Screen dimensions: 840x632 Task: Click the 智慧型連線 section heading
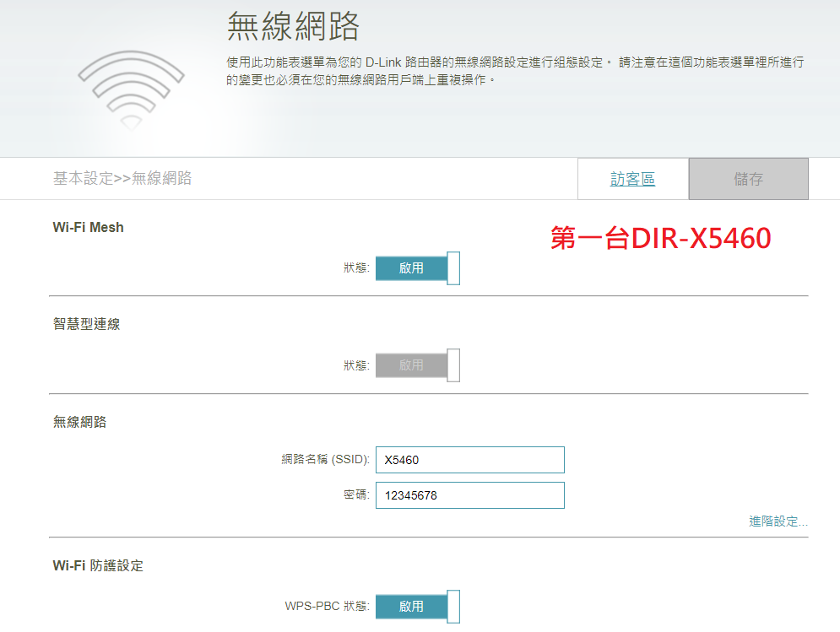click(x=86, y=324)
